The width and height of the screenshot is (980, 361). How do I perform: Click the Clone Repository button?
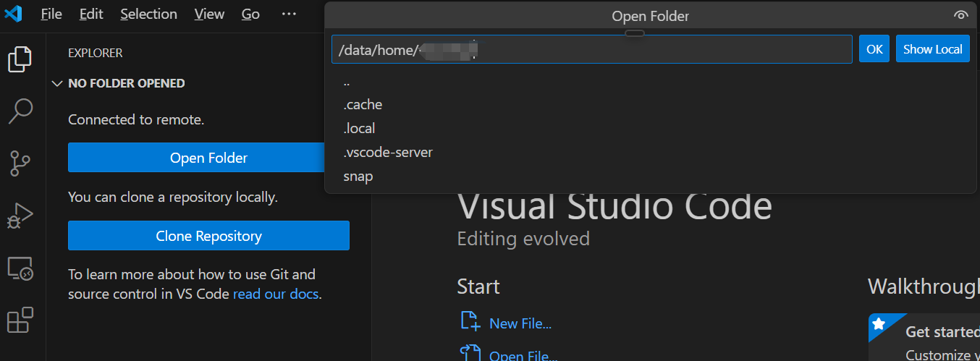(x=208, y=236)
